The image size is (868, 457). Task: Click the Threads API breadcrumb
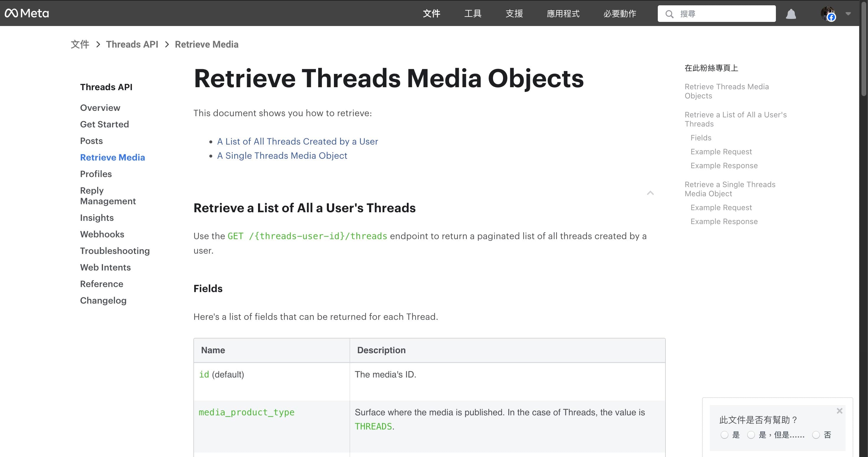pos(132,44)
